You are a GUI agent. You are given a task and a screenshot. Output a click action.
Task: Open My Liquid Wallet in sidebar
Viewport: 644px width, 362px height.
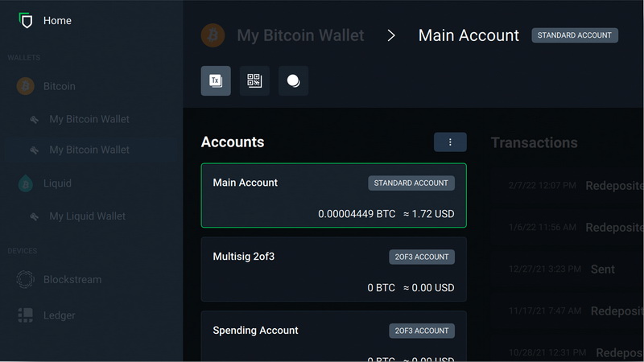tap(87, 216)
